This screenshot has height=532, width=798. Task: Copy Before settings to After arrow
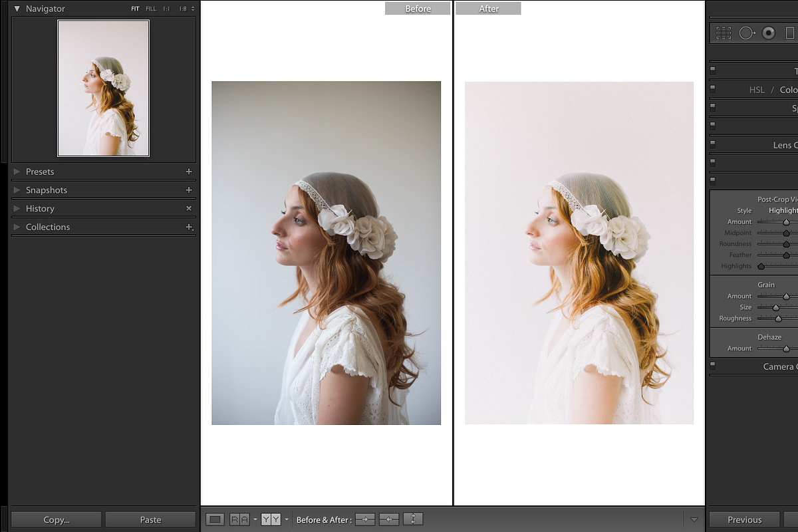(365, 519)
